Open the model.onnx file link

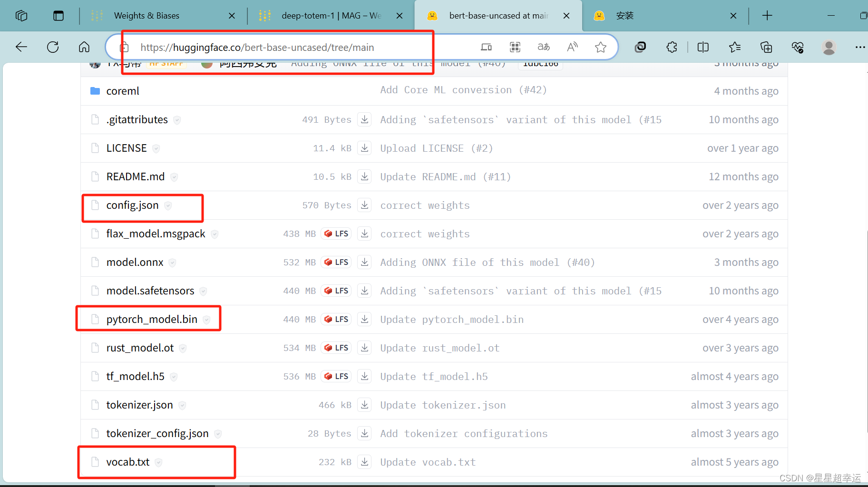(135, 262)
